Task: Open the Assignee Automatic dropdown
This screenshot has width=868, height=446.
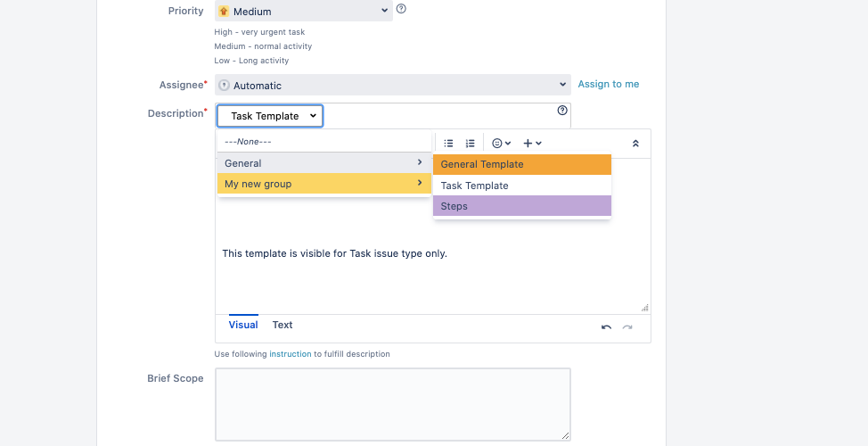Action: [392, 85]
